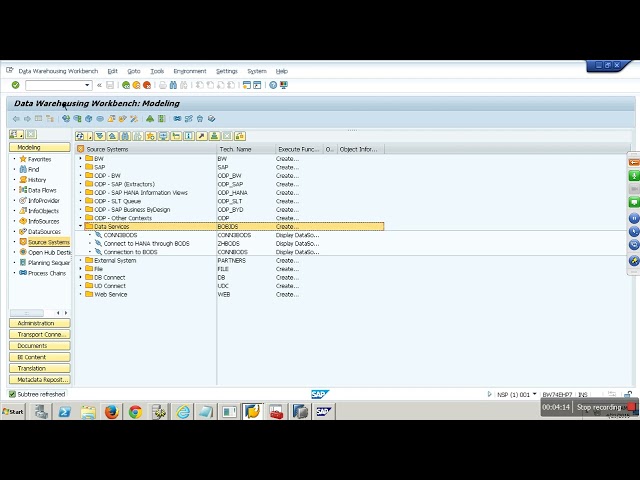
Task: Click the Translation button
Action: (x=40, y=368)
